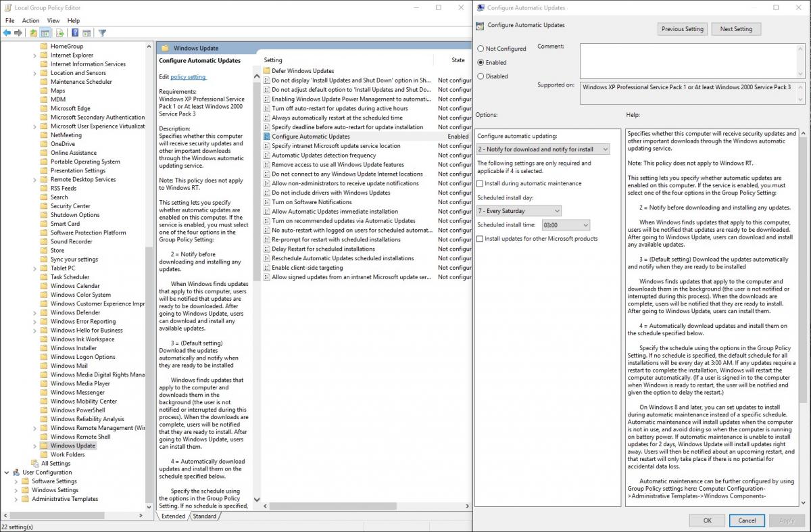Click Cancel in the dialog

(x=747, y=521)
